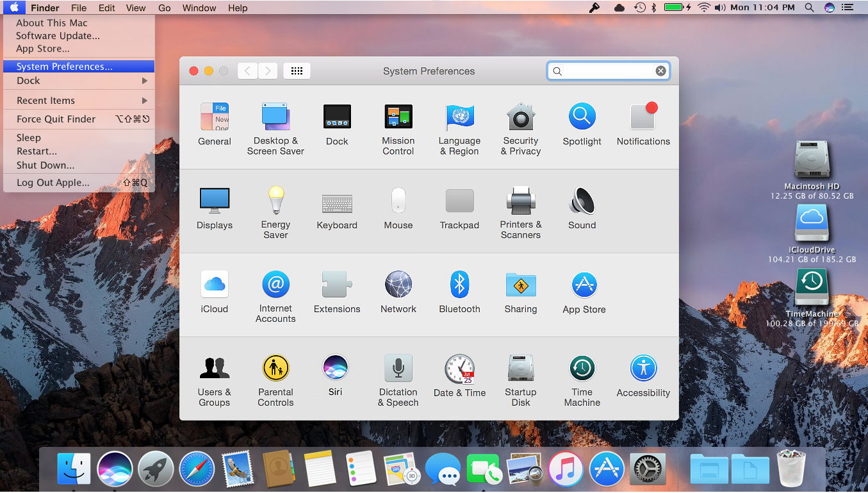Open Language & Region preferences
Screen dimensions: 868x493
459,128
